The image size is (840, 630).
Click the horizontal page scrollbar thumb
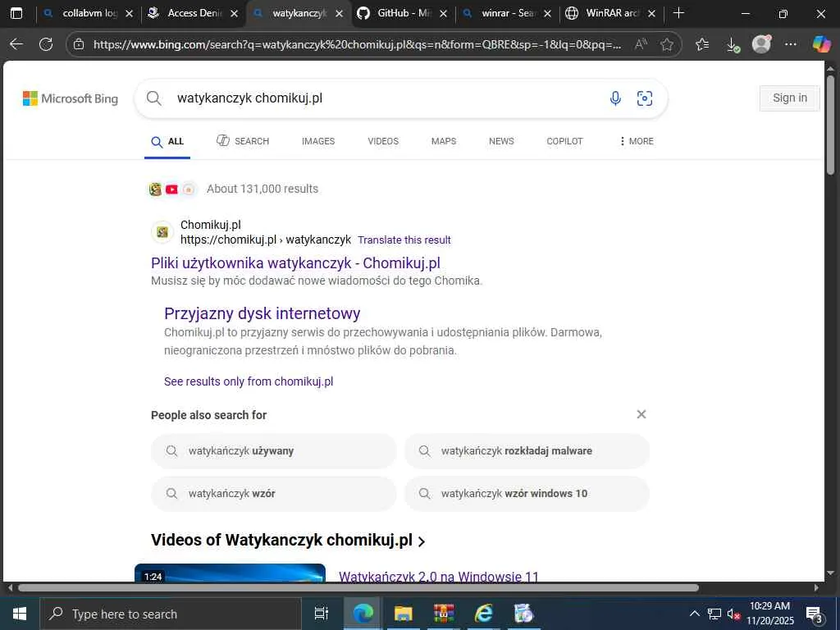coord(358,587)
